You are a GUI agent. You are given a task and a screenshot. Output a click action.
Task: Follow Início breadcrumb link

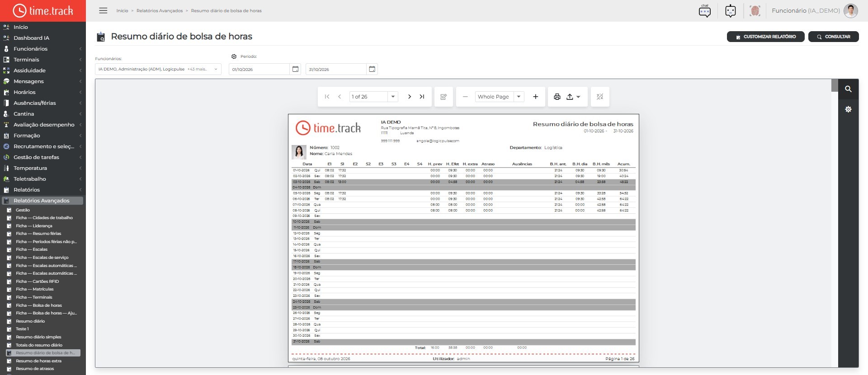pos(122,10)
